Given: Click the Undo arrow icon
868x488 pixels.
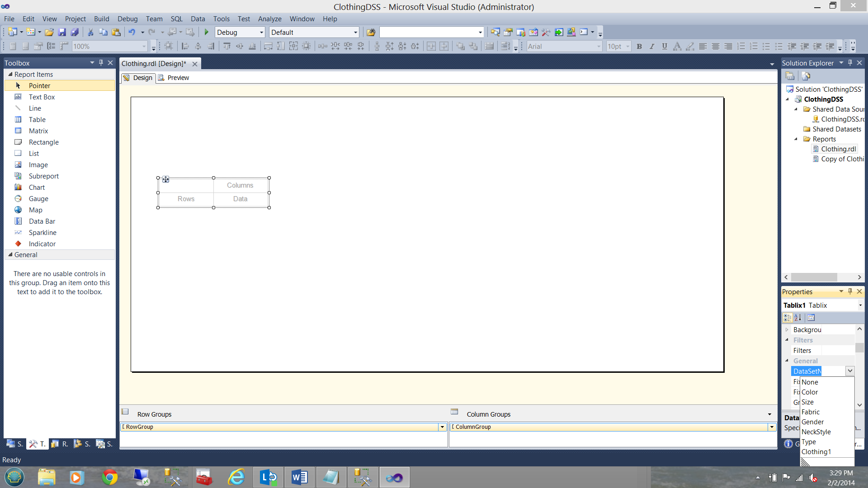Looking at the screenshot, I should point(132,32).
